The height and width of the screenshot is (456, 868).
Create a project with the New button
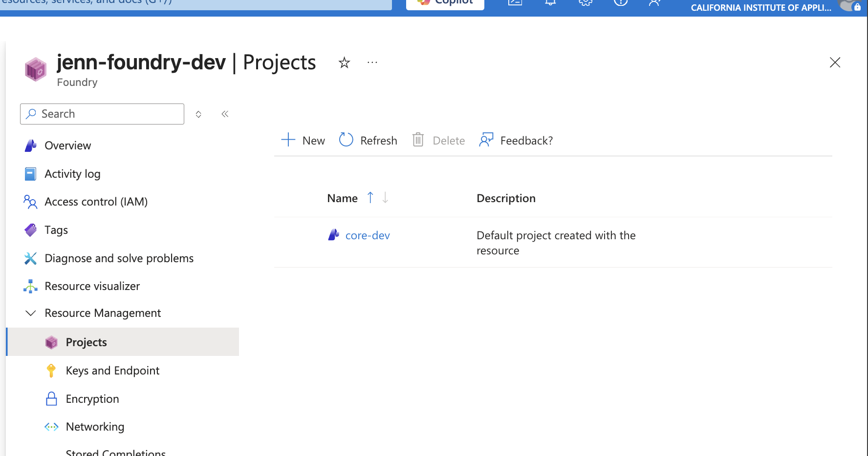point(303,141)
